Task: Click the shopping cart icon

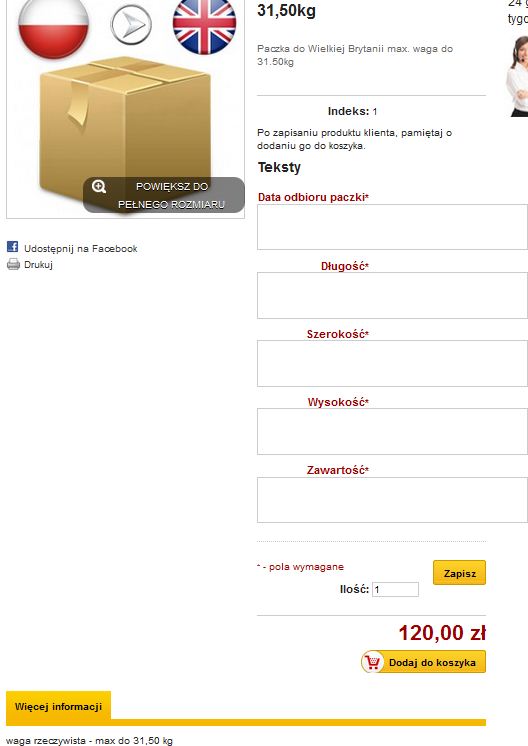Action: pos(372,662)
